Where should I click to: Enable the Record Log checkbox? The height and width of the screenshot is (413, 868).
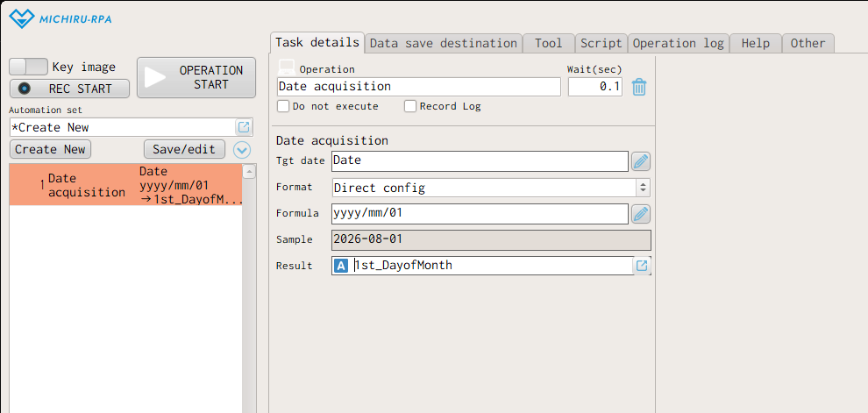click(x=410, y=106)
